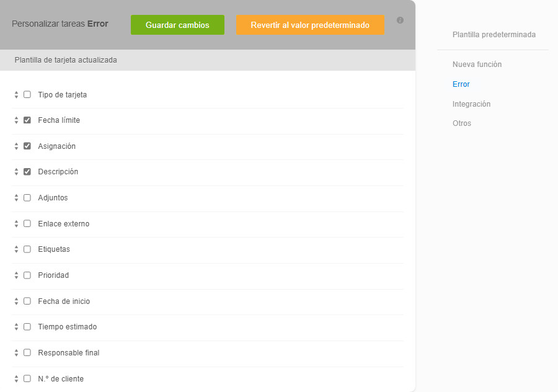Click the reorder handle for Adjuntos row
558x392 pixels.
16,198
